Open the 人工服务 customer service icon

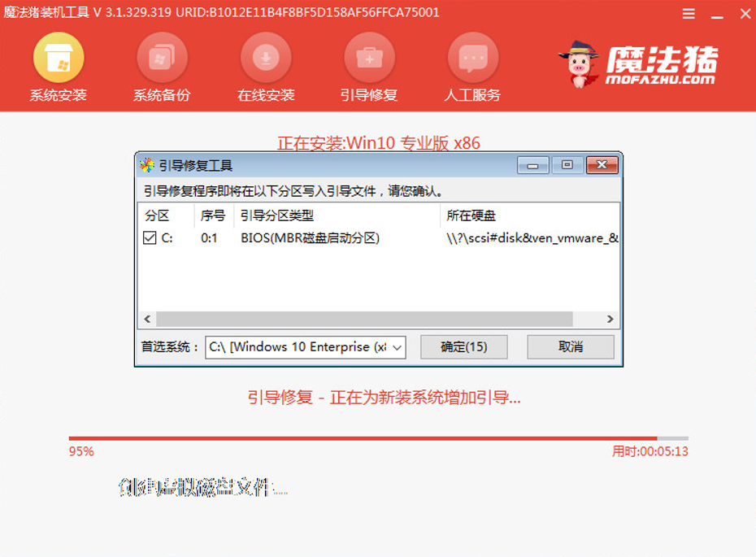(472, 59)
